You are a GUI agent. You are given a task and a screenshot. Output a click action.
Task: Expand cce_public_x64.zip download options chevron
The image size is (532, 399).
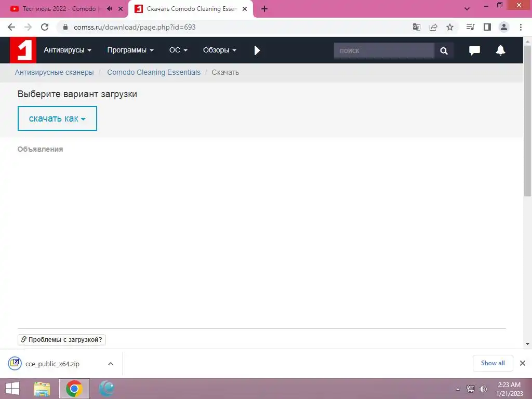pos(111,364)
